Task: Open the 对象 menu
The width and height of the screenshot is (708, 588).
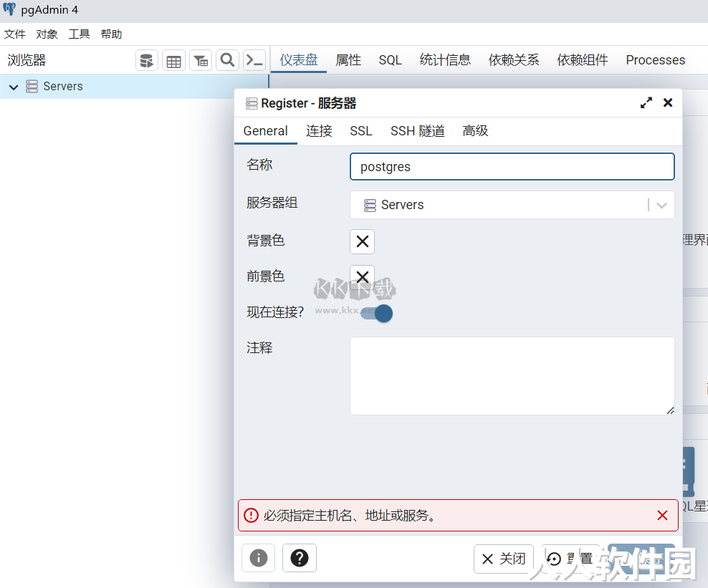Action: 47,34
